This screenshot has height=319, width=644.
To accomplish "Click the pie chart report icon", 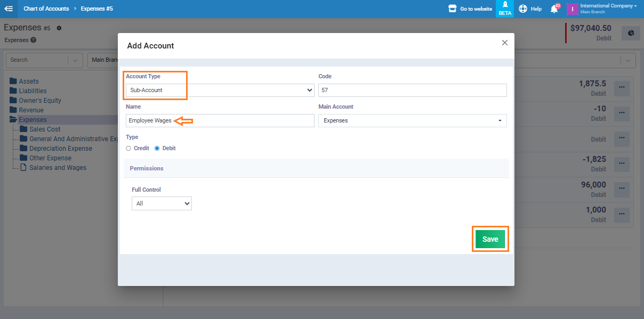I will [631, 33].
